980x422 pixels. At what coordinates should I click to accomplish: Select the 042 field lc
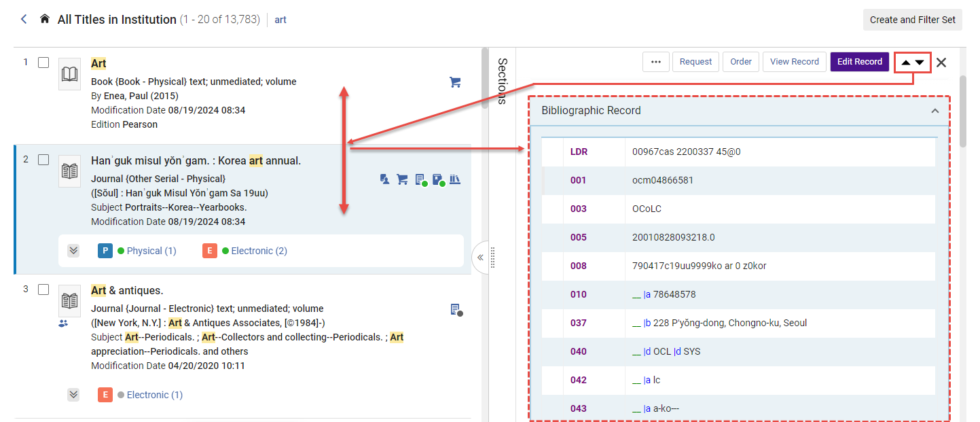pyautogui.click(x=738, y=381)
